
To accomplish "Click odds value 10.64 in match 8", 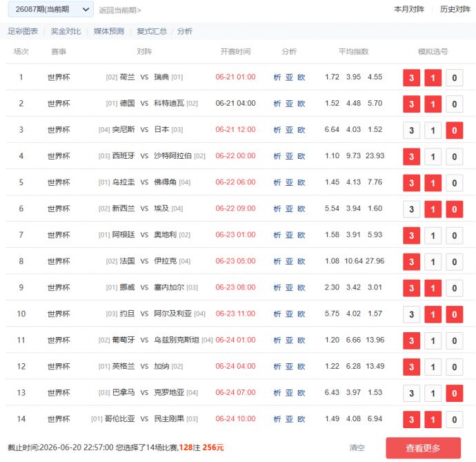I will click(353, 261).
